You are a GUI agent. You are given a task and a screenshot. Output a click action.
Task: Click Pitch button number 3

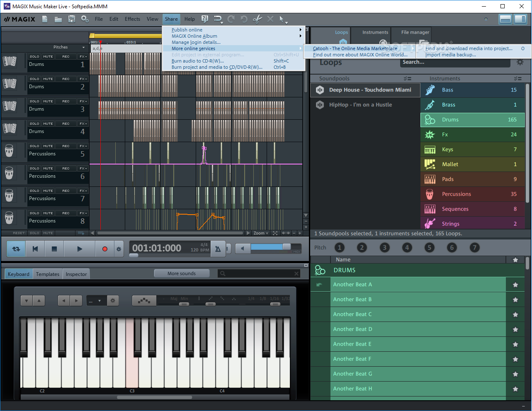click(x=384, y=248)
